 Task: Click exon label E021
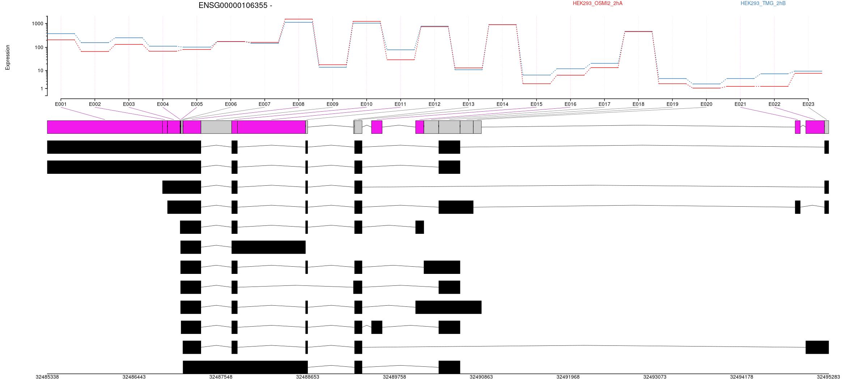(740, 104)
